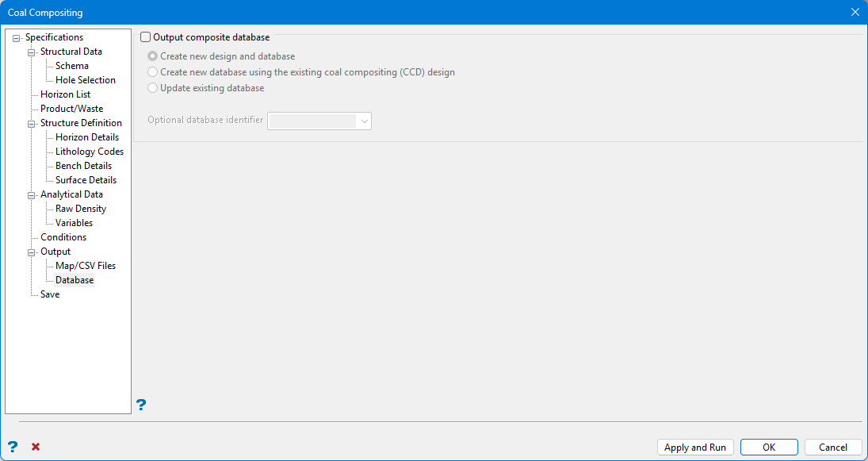Click the bottom-left blue question mark icon
Image resolution: width=868 pixels, height=461 pixels.
13,447
